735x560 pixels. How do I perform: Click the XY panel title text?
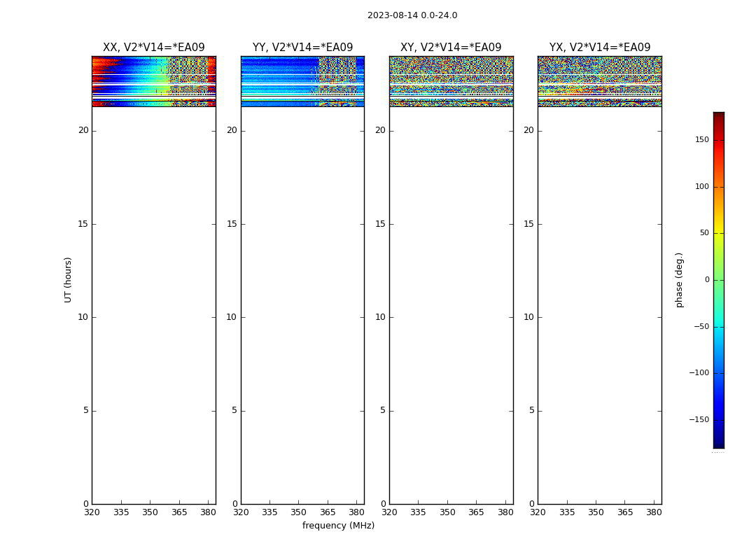click(451, 48)
